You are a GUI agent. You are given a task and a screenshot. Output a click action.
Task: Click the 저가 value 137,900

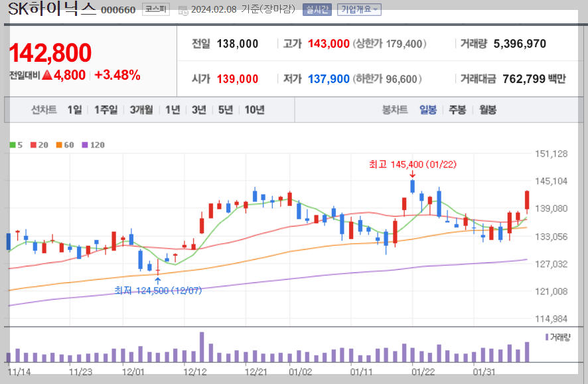(329, 79)
